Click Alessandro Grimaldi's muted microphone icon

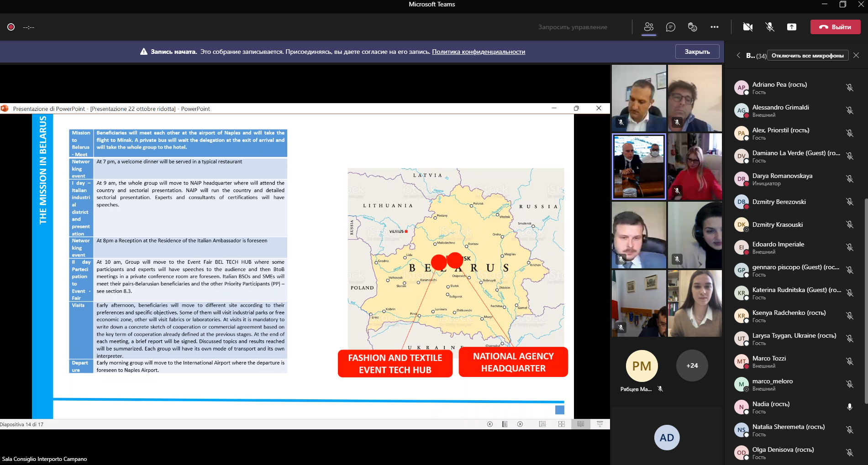tap(849, 110)
